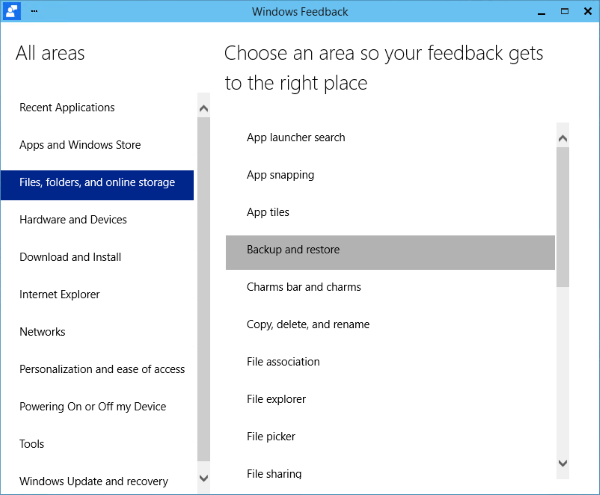Open Apps and Windows Store category
Viewport: 600px width, 495px height.
pyautogui.click(x=80, y=145)
